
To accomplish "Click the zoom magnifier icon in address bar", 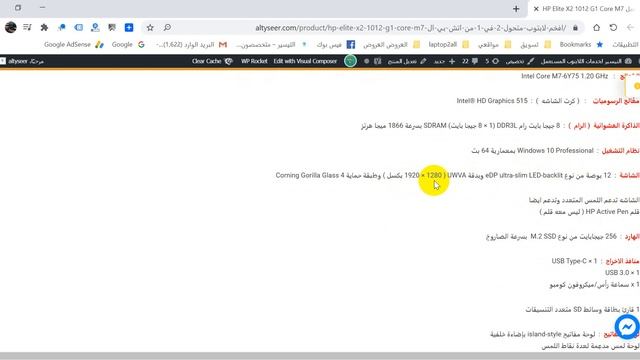I will click(167, 27).
